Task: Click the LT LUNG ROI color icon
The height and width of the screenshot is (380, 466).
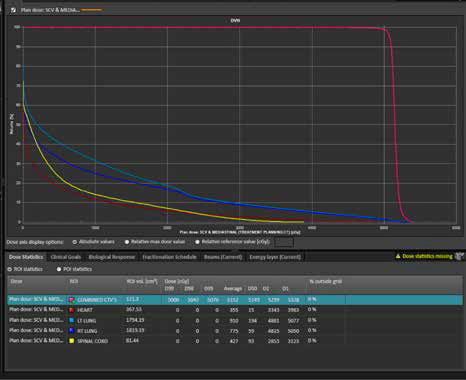Action: 72,320
